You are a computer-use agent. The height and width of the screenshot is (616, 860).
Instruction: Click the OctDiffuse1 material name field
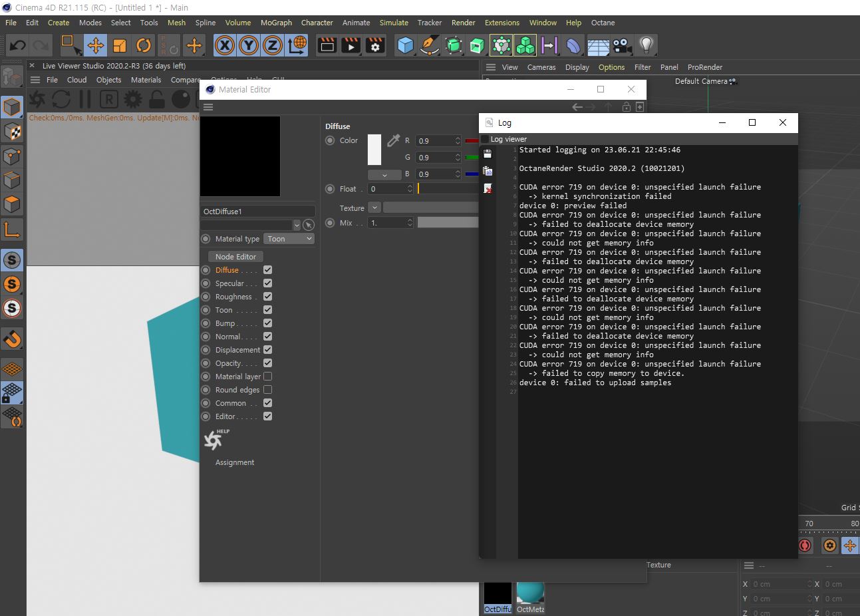point(257,212)
